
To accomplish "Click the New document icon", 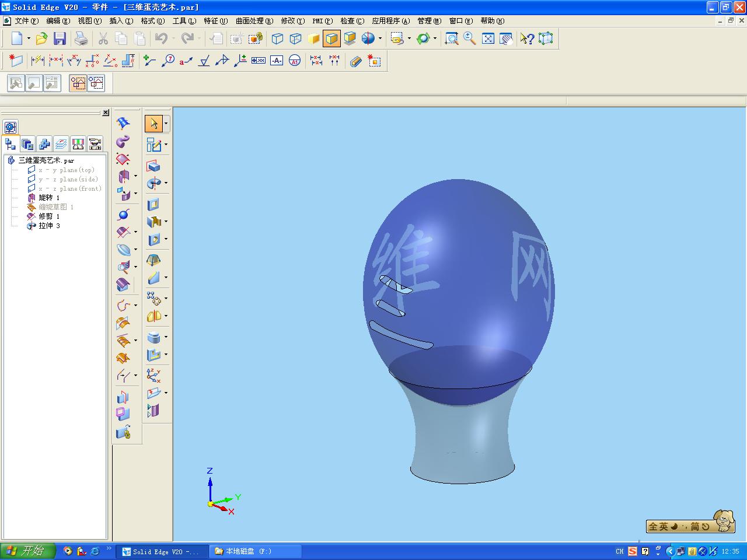I will [17, 38].
